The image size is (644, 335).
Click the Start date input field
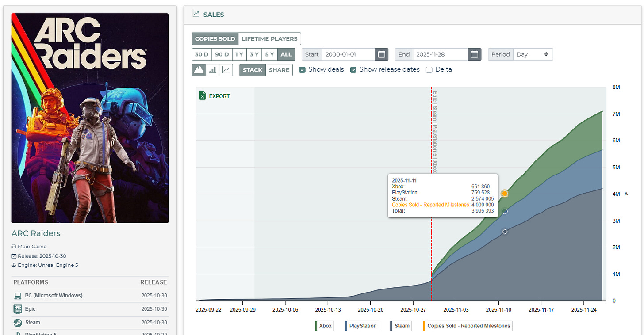pyautogui.click(x=349, y=54)
